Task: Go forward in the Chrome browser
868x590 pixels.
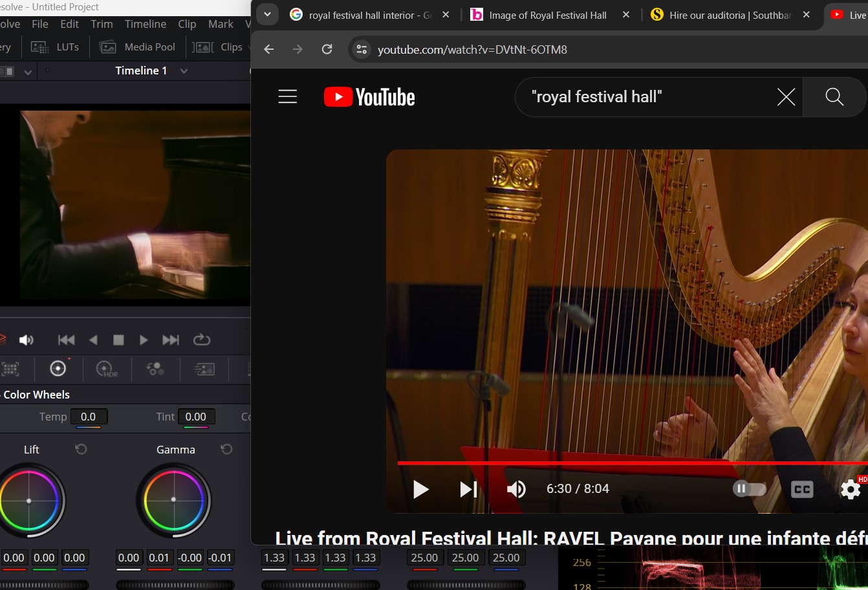Action: 298,49
